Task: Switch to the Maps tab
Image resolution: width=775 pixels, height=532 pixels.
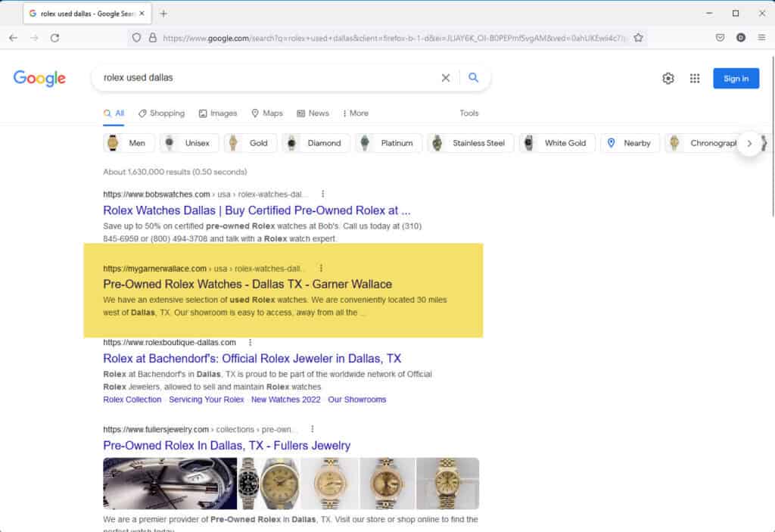Action: pos(267,114)
